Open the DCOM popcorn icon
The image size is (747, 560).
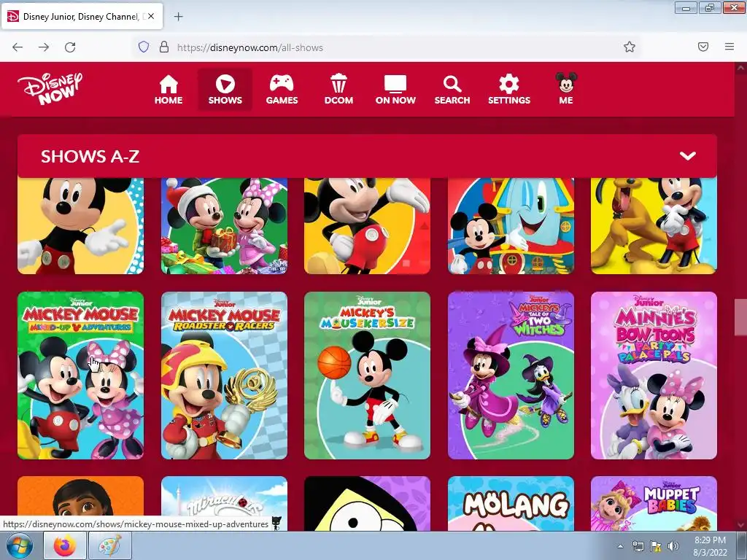[338, 90]
